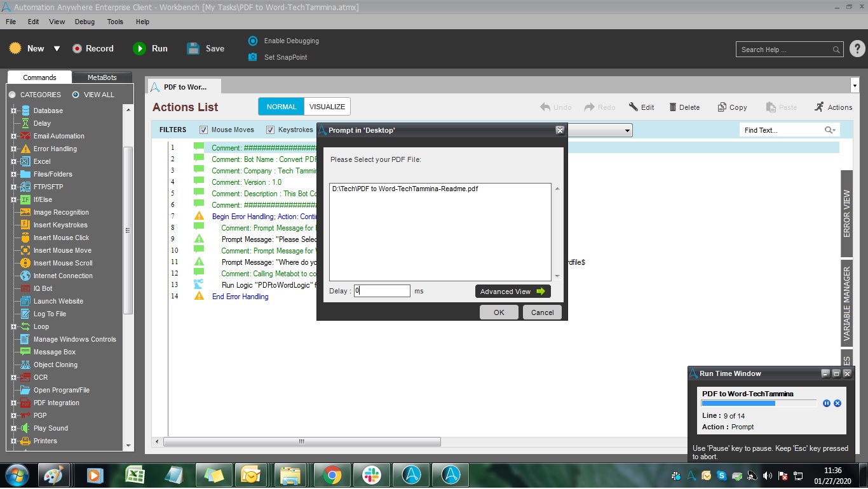Click the task progress bar in Run Time Window

point(759,403)
